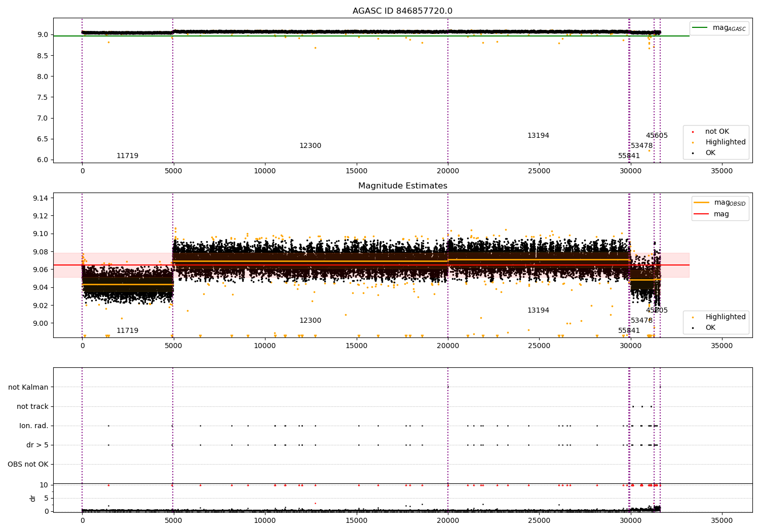Click x-axis tick '10000' under bottom plot

265,520
